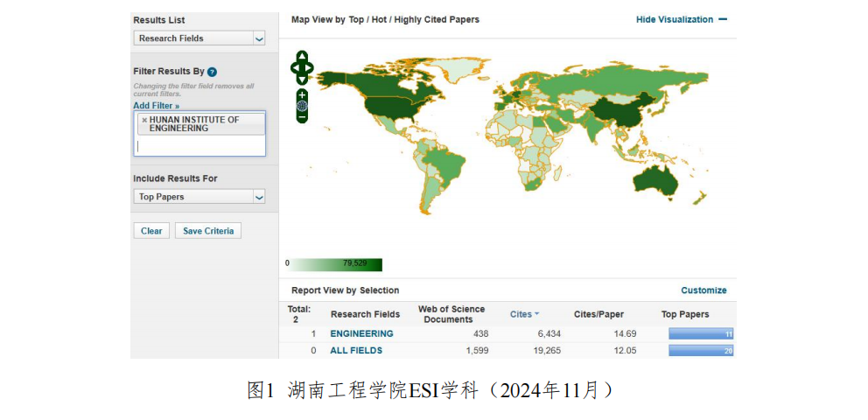The image size is (868, 420).
Task: Hide the map visualization
Action: (x=681, y=19)
